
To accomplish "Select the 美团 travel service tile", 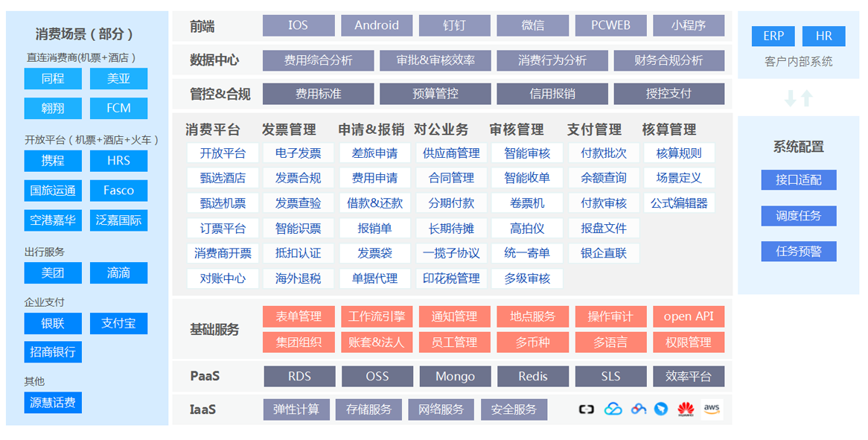I will (x=53, y=272).
